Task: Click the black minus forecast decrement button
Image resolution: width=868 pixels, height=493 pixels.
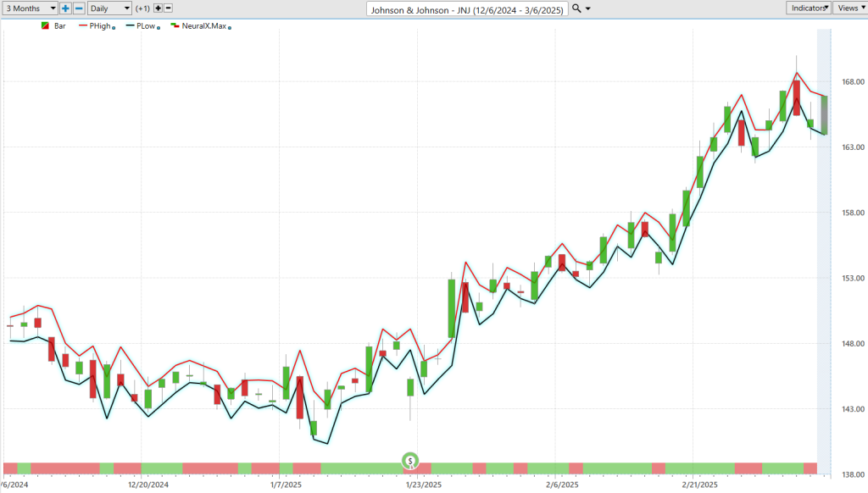Action: tap(169, 8)
